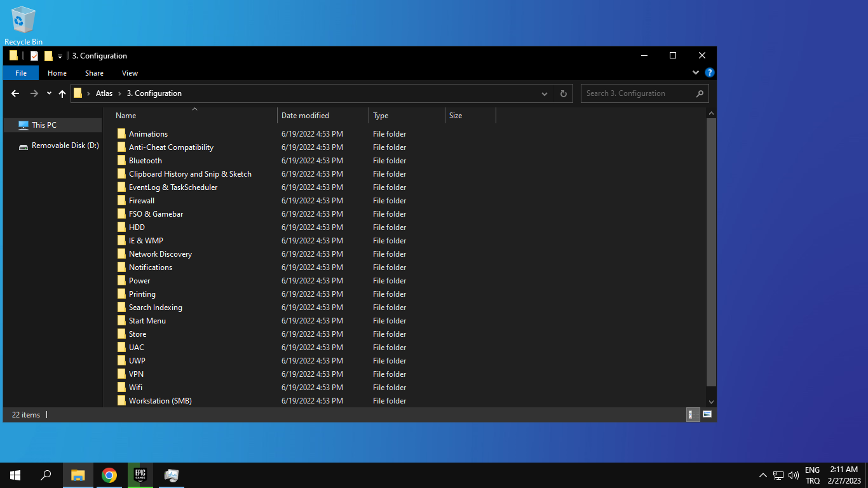Image resolution: width=868 pixels, height=488 pixels.
Task: Open the Recent locations dropdown arrow
Action: (x=49, y=93)
